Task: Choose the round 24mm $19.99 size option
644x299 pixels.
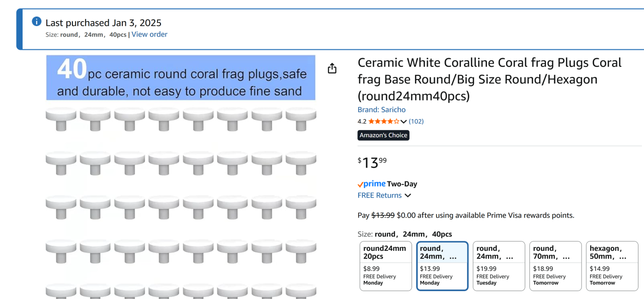Action: click(499, 266)
